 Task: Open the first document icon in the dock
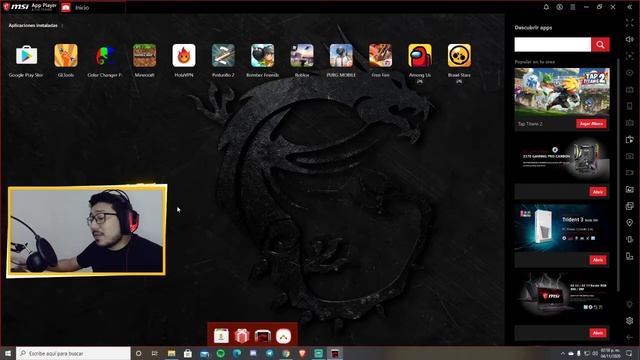click(x=221, y=336)
